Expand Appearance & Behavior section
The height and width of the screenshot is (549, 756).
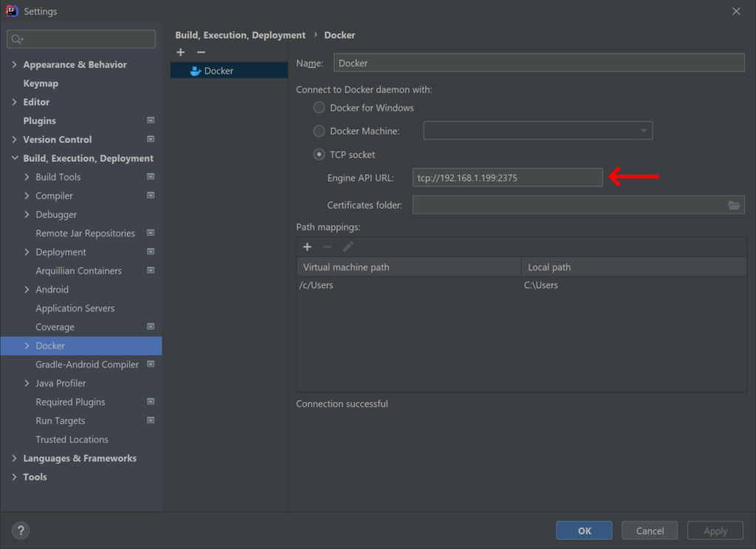pos(14,64)
